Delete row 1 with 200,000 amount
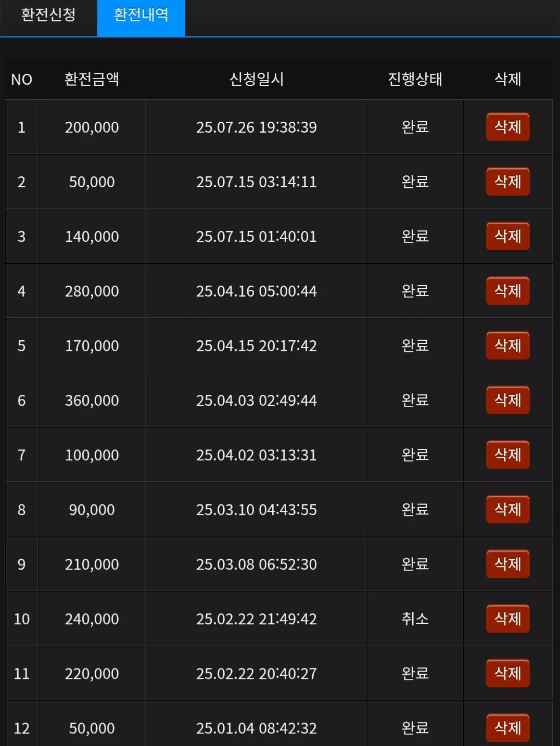 pyautogui.click(x=508, y=127)
